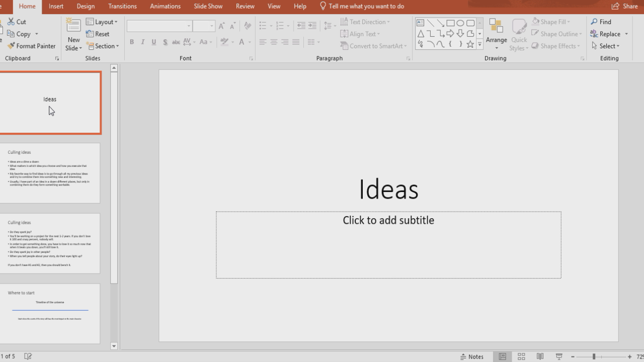Open Slide Sorter view from status bar

(x=521, y=356)
